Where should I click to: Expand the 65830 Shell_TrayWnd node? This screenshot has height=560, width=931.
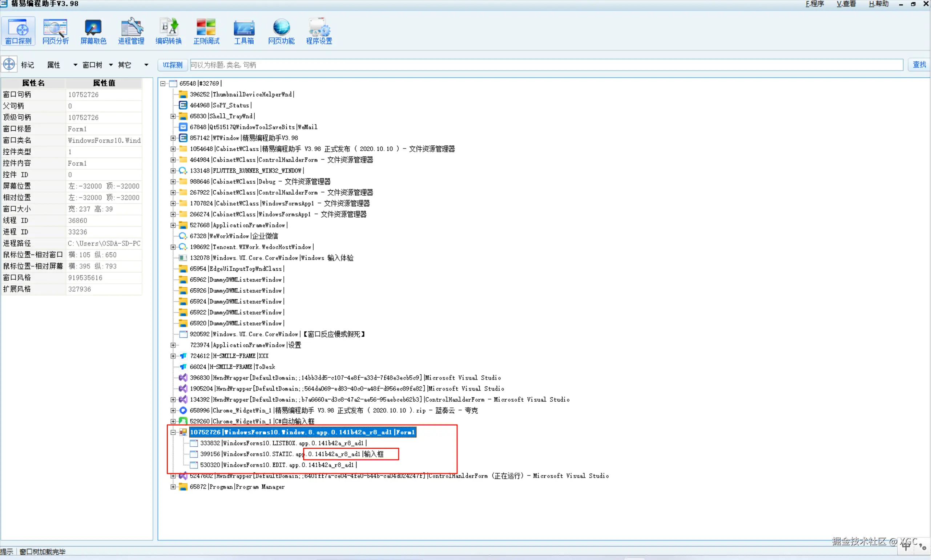click(x=173, y=116)
